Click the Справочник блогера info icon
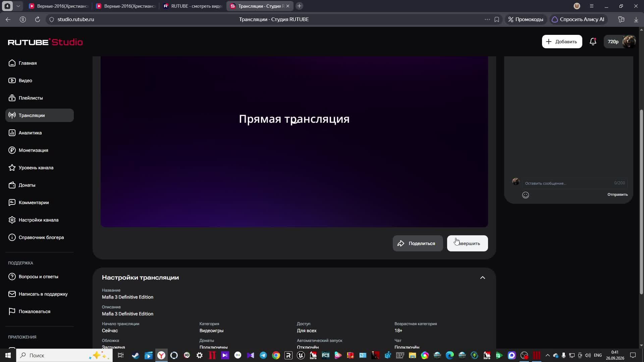Viewport: 644px width, 362px height. pos(12,237)
